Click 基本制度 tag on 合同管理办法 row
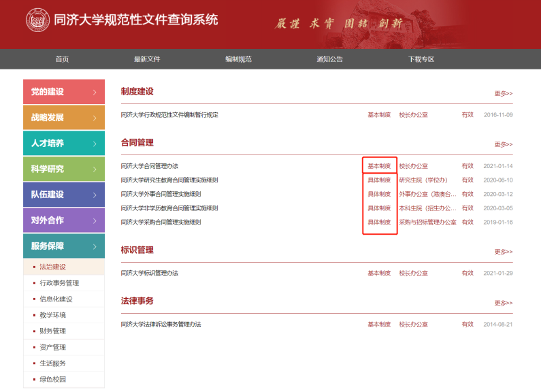The image size is (541, 392). coord(379,166)
